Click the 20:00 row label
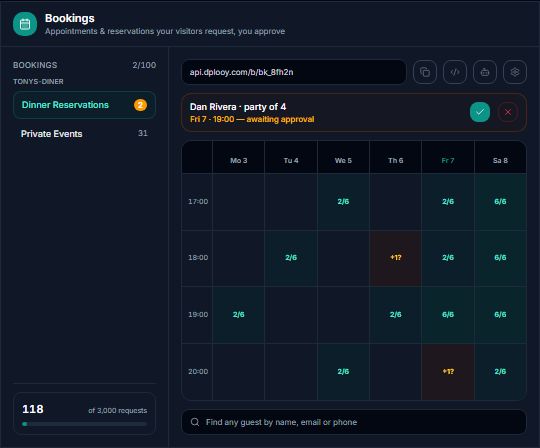 [x=198, y=372]
